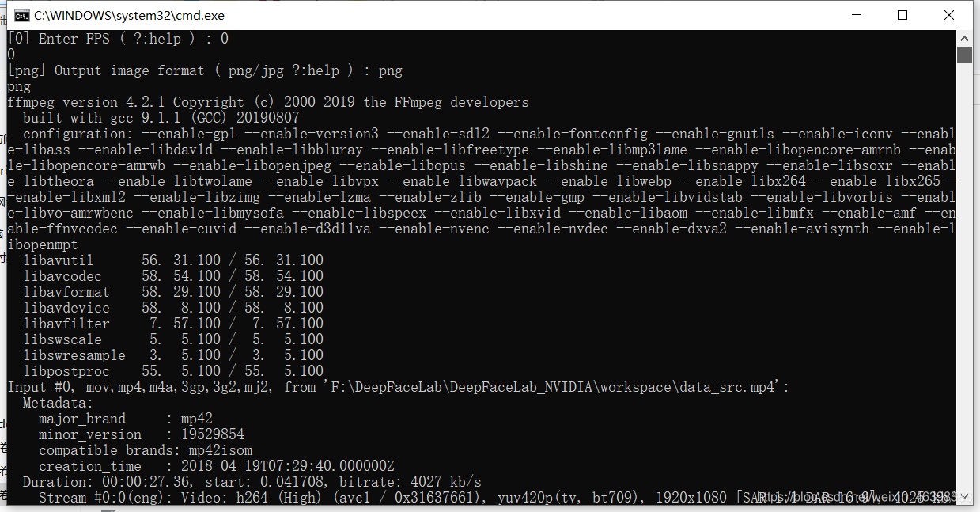This screenshot has width=980, height=512.
Task: Click the 'libpostproc' version row
Action: 173,371
